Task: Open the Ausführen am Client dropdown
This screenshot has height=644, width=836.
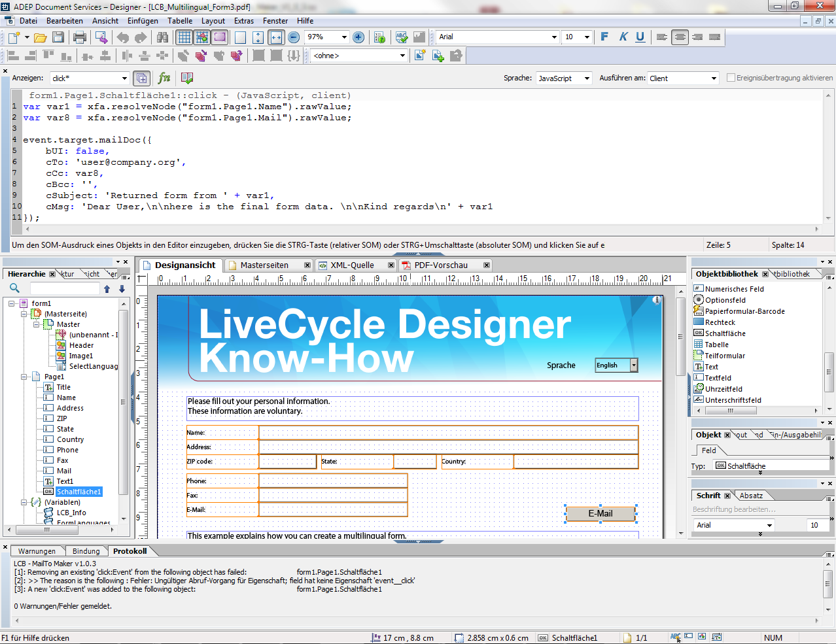Action: tap(714, 78)
